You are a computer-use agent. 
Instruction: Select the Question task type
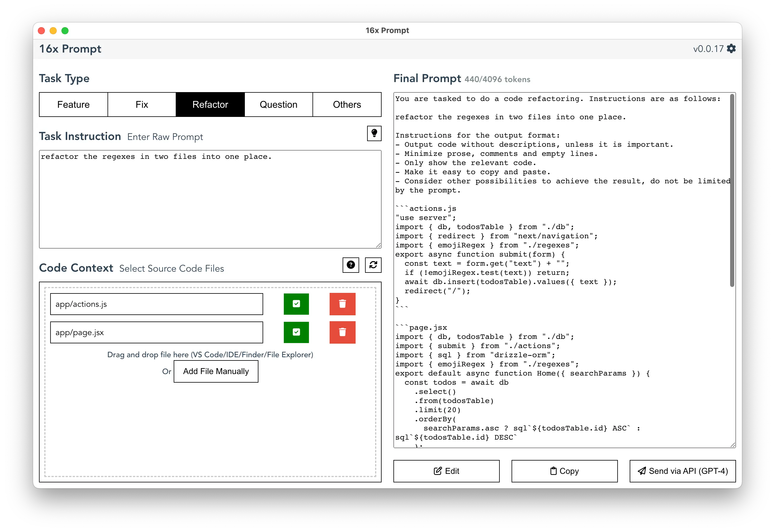pos(279,105)
